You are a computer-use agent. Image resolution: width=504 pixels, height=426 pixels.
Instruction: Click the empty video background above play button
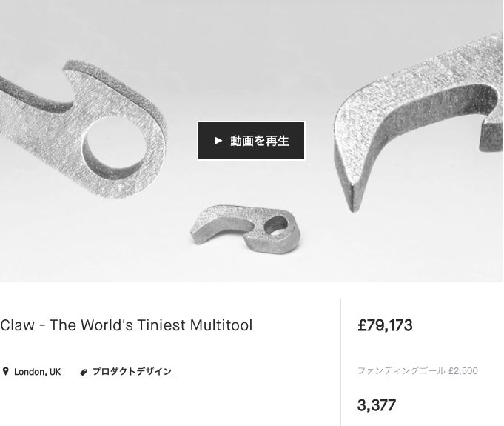[251, 64]
